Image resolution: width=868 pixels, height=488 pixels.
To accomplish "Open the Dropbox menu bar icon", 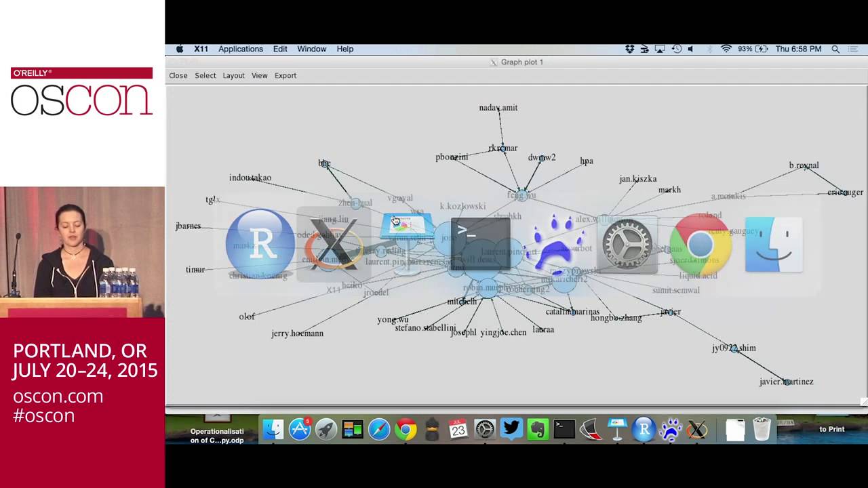I will [630, 49].
